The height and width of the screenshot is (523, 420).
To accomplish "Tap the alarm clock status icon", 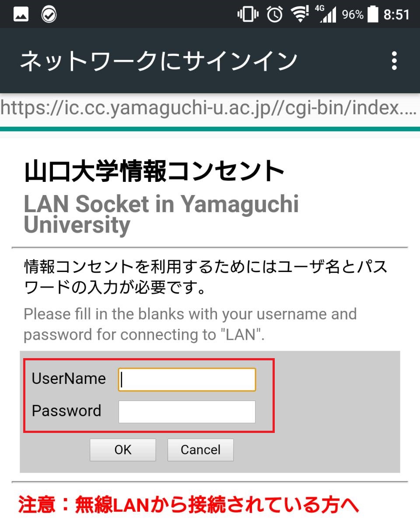I will pyautogui.click(x=275, y=14).
